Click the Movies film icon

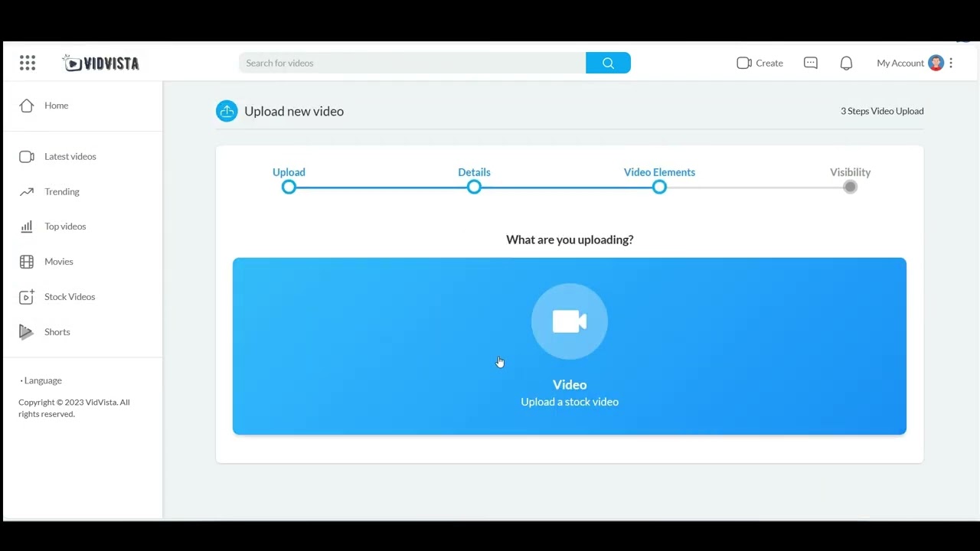coord(27,262)
